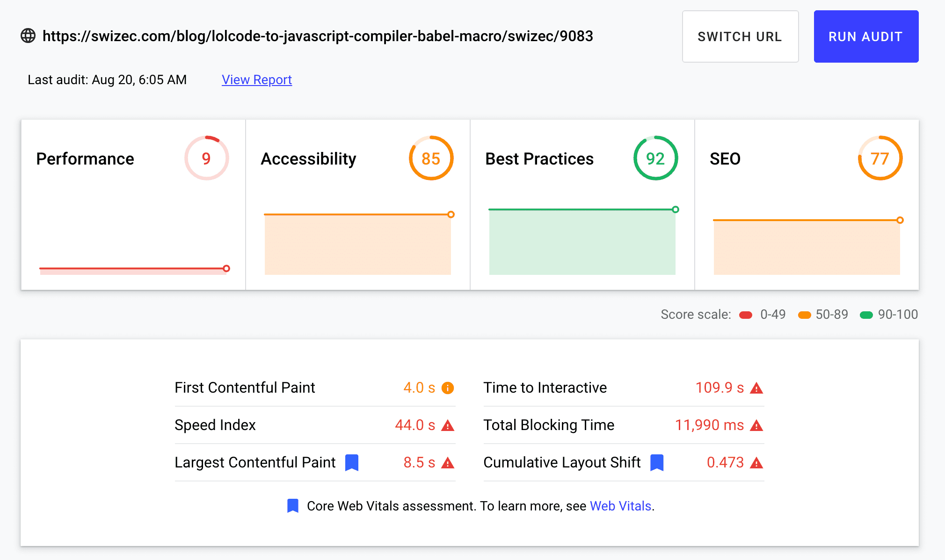Click the warning triangle for Total Blocking Time
The height and width of the screenshot is (560, 945).
(756, 425)
